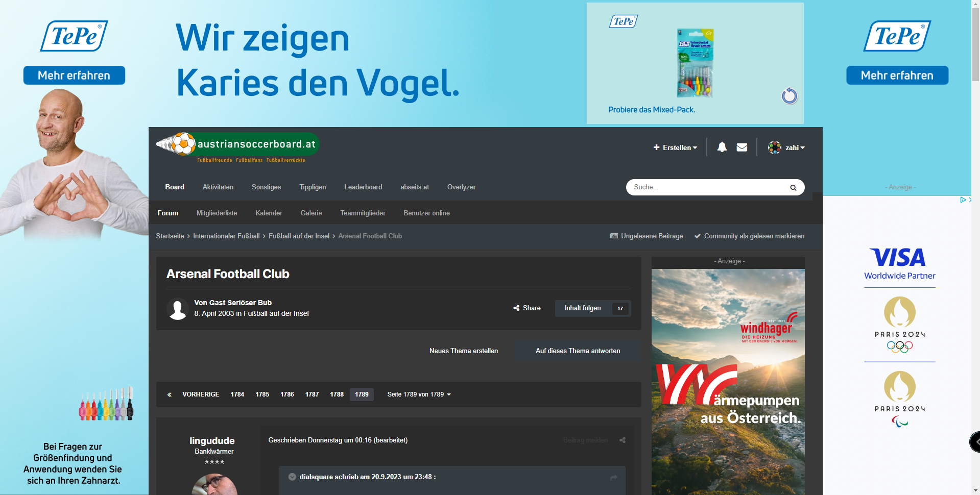Open the Leaderboard menu
The image size is (980, 495).
pyautogui.click(x=363, y=187)
